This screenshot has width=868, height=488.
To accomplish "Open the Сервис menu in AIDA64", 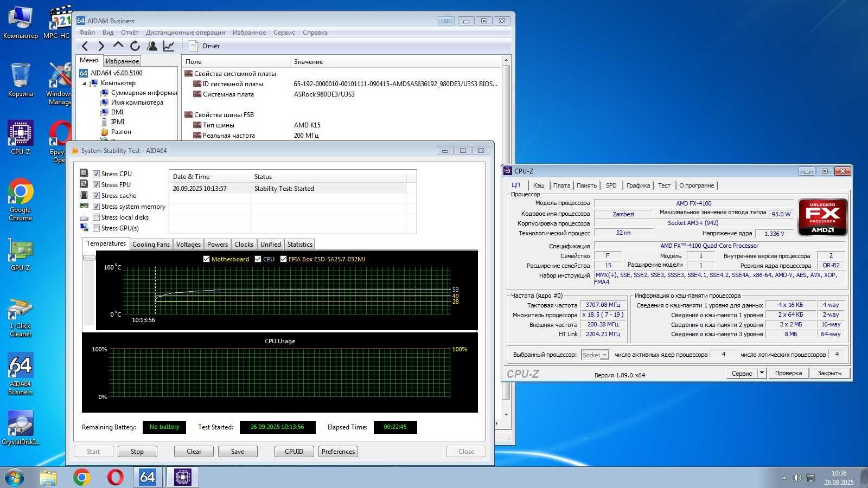I will (284, 33).
